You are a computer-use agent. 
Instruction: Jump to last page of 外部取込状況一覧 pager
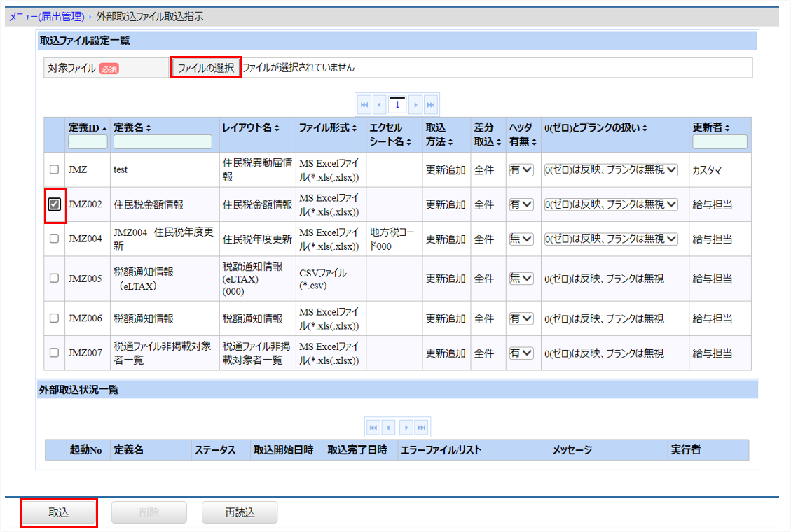421,428
